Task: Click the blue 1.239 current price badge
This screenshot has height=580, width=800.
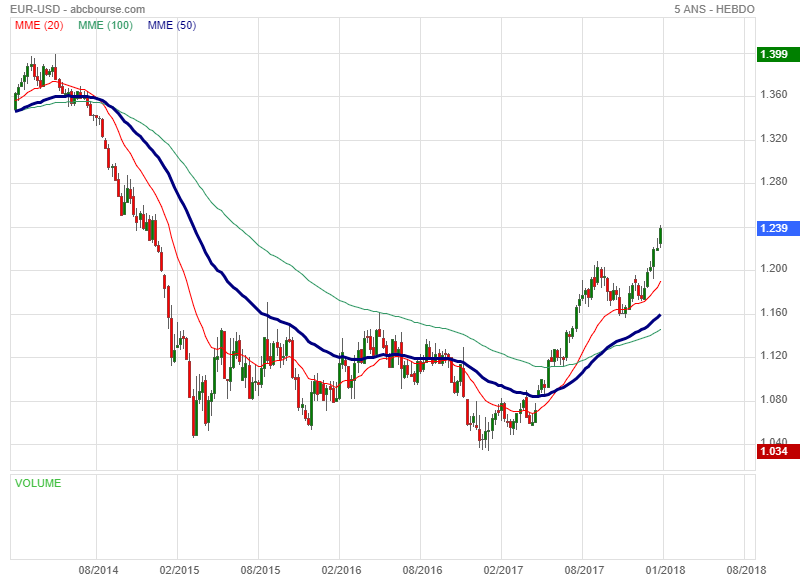Action: pyautogui.click(x=778, y=228)
